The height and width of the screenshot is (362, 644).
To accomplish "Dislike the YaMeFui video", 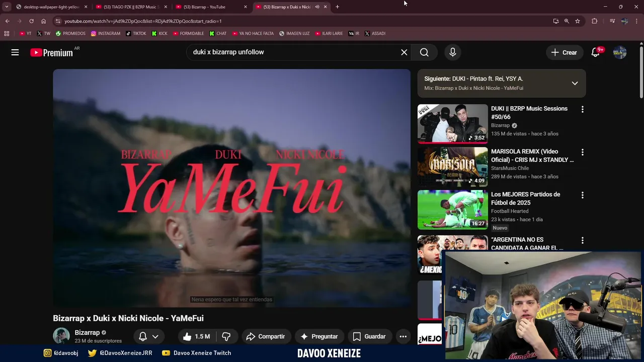I will click(226, 336).
